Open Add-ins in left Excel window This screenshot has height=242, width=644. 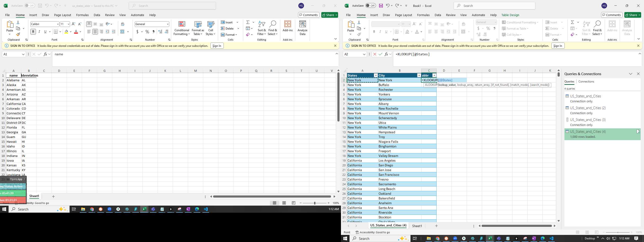click(287, 26)
